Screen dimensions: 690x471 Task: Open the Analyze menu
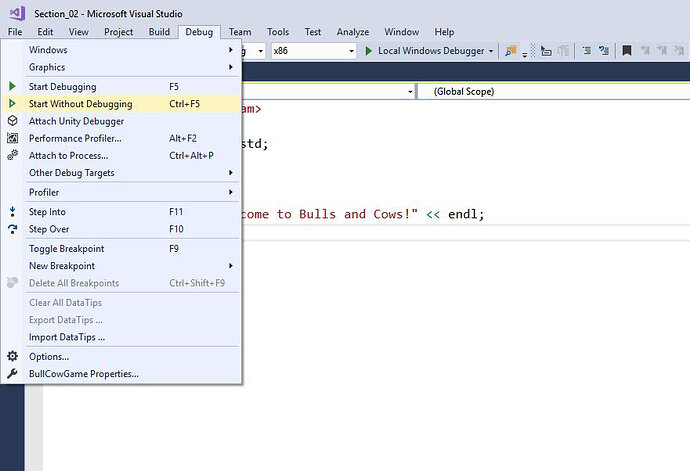[353, 32]
